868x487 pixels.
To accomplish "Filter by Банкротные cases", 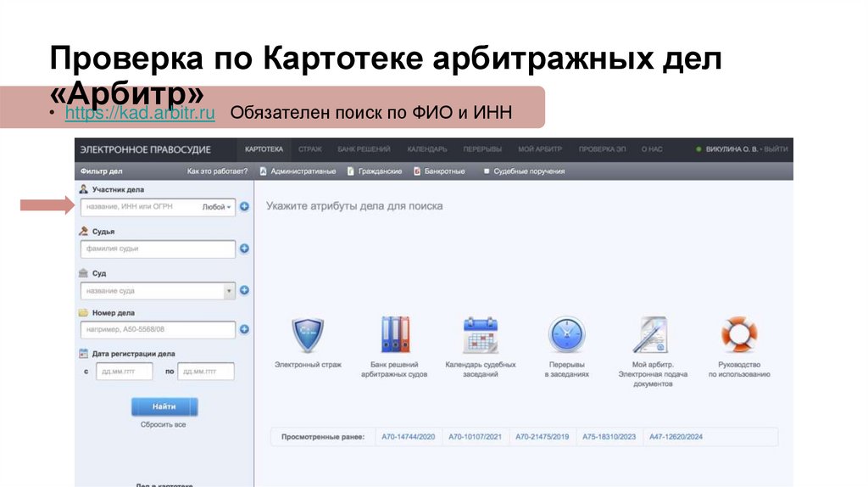I will [440, 171].
